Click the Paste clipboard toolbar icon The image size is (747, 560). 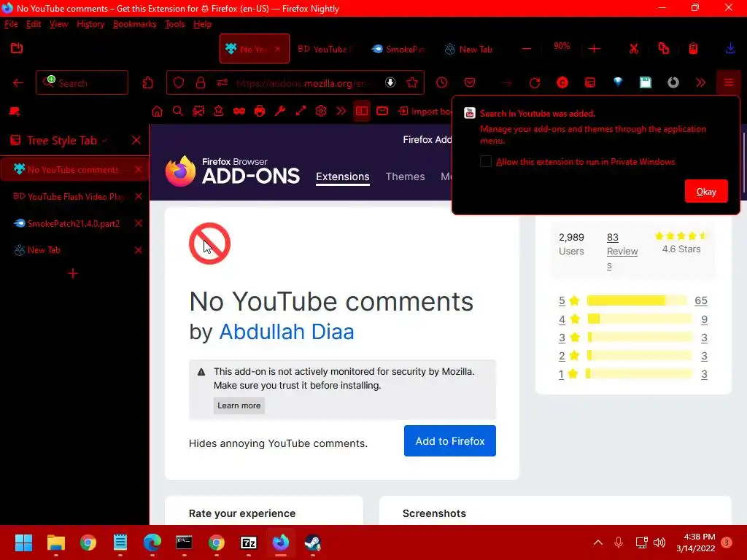point(693,49)
